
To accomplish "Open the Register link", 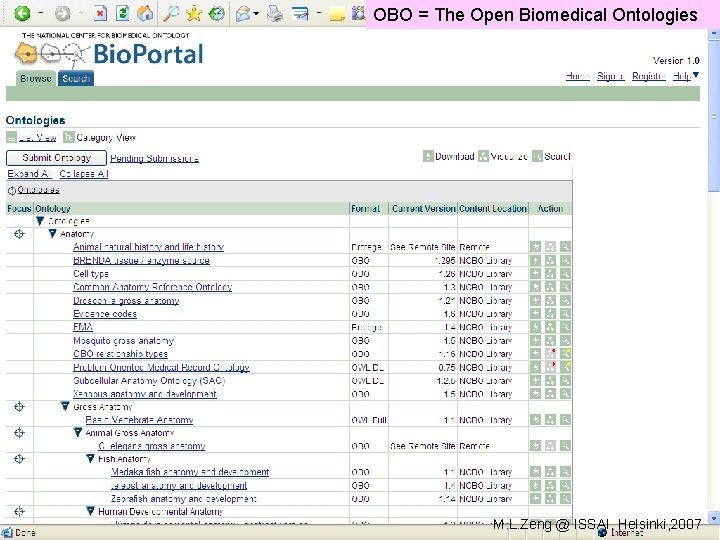I will [x=648, y=76].
